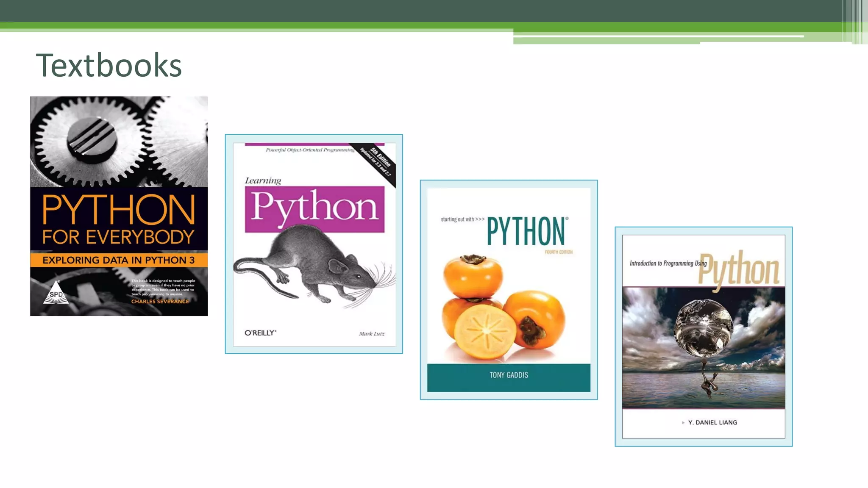Select the Starting Out with Python cover
The image size is (868, 488).
[x=509, y=290]
